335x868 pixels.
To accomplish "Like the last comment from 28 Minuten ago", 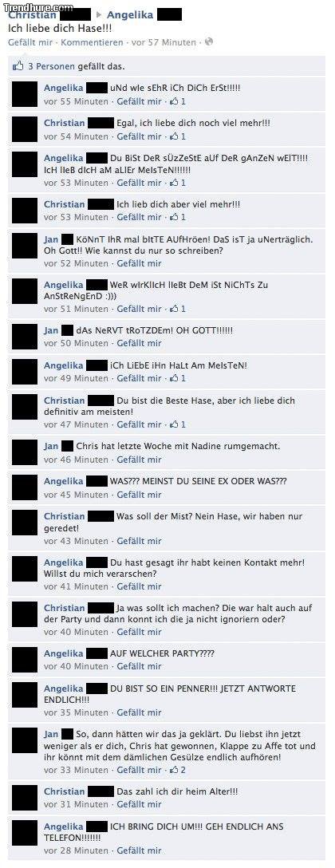I will [139, 850].
